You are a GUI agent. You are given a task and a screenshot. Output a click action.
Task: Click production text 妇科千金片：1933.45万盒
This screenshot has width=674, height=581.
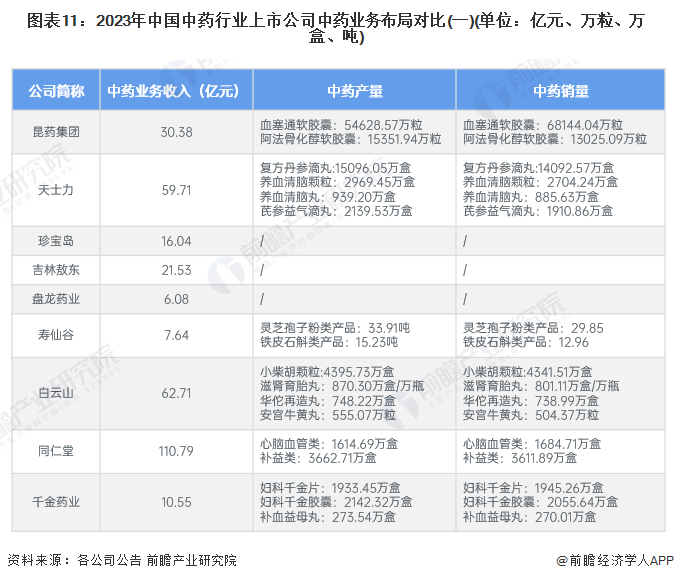click(330, 488)
